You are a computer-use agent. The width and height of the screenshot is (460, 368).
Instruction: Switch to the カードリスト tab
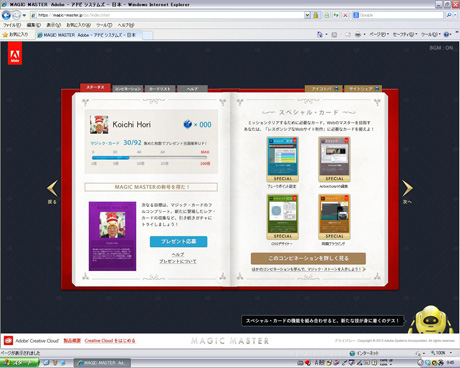[160, 89]
